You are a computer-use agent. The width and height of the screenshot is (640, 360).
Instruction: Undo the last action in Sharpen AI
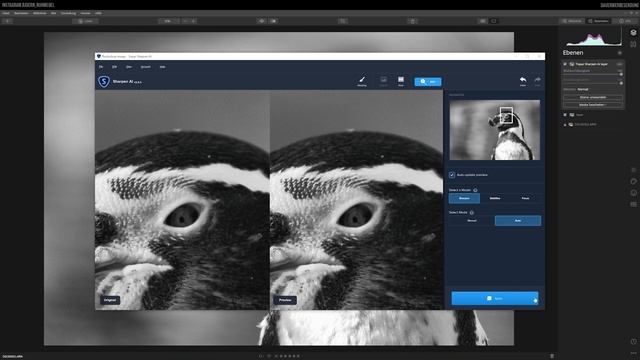523,81
